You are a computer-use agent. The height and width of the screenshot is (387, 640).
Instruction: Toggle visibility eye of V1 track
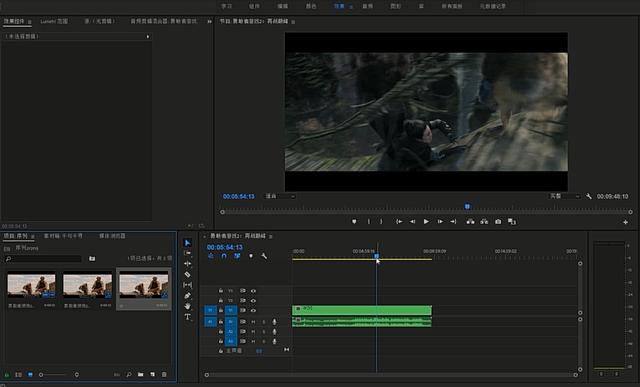(x=253, y=310)
